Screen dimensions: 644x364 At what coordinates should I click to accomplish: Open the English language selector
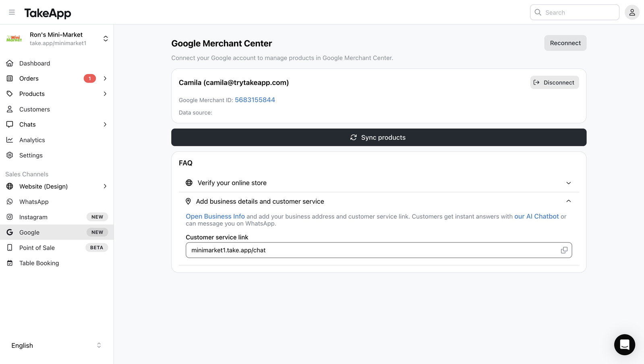pyautogui.click(x=56, y=345)
